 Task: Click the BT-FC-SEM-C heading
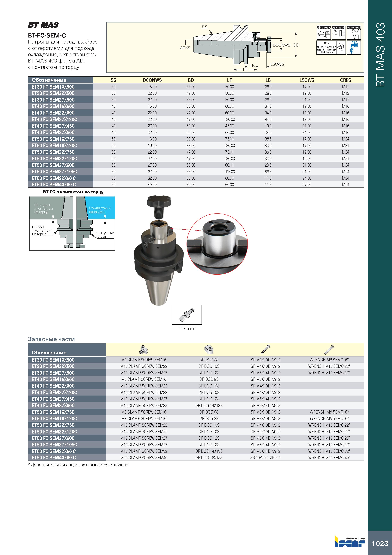(47, 36)
